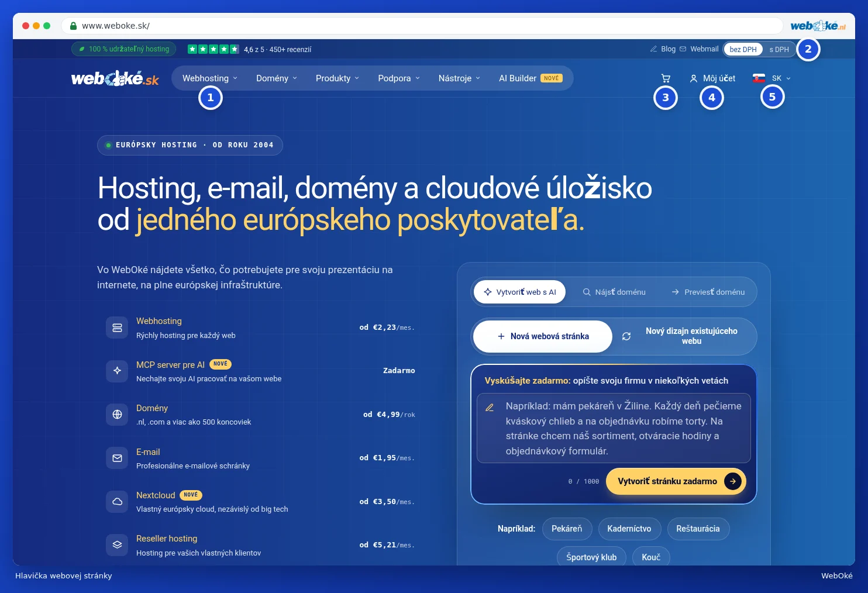Open the MCP server pre AI link
This screenshot has height=593, width=868.
[x=170, y=365]
